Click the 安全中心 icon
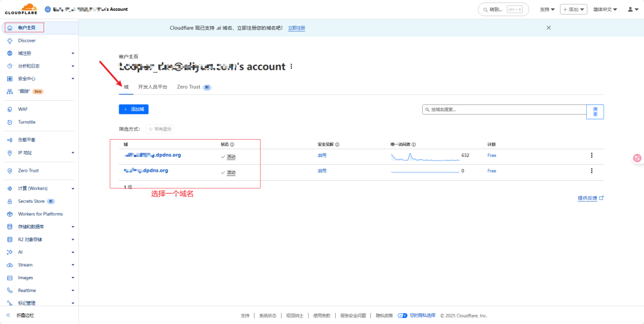644x324 pixels. [10, 79]
